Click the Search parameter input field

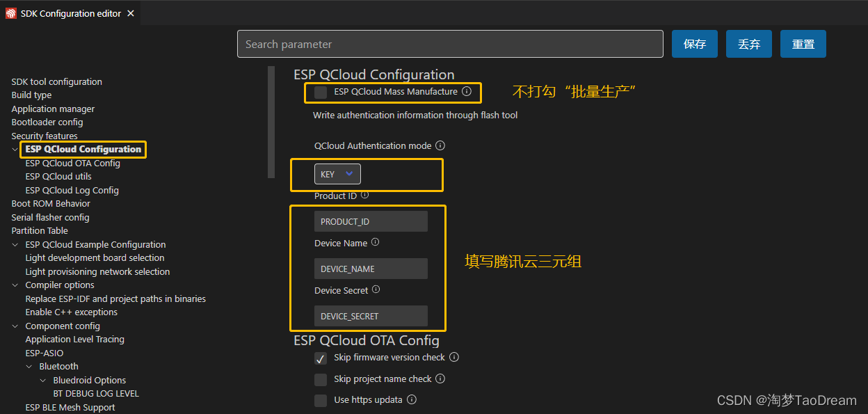coord(450,43)
